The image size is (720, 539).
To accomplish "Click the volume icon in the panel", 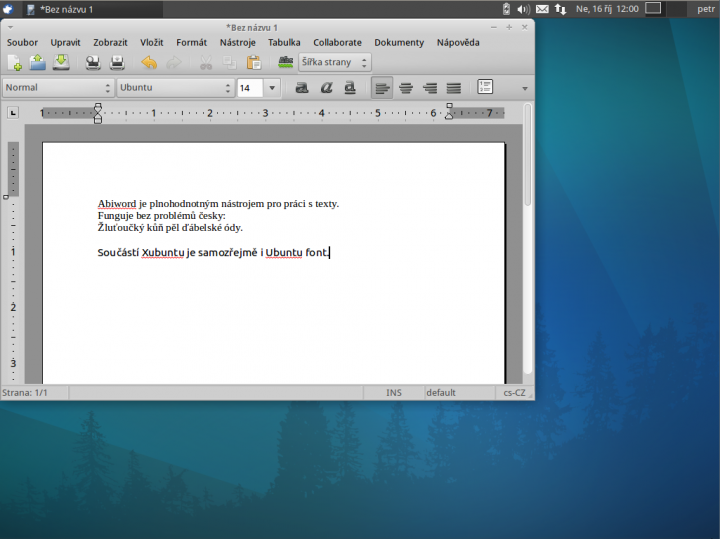I will click(523, 9).
